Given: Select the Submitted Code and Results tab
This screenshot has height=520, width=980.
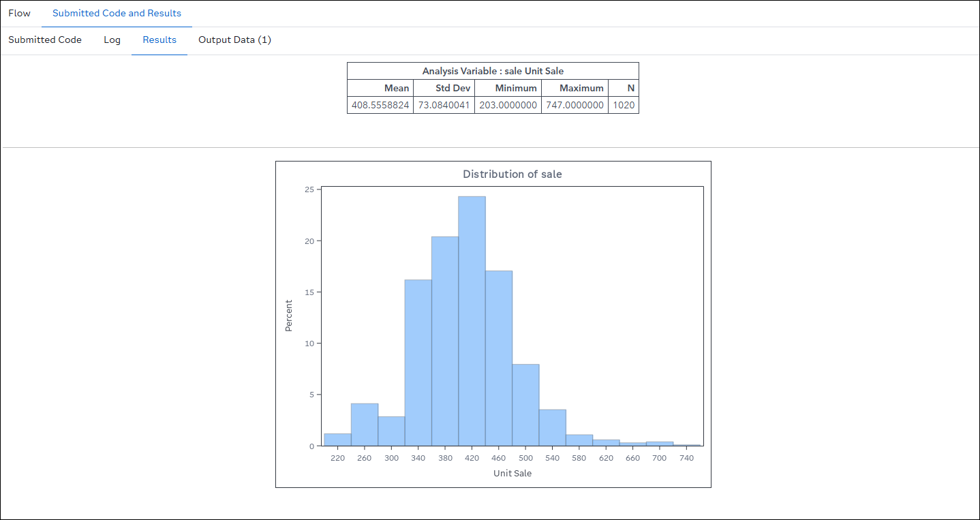Looking at the screenshot, I should point(117,13).
